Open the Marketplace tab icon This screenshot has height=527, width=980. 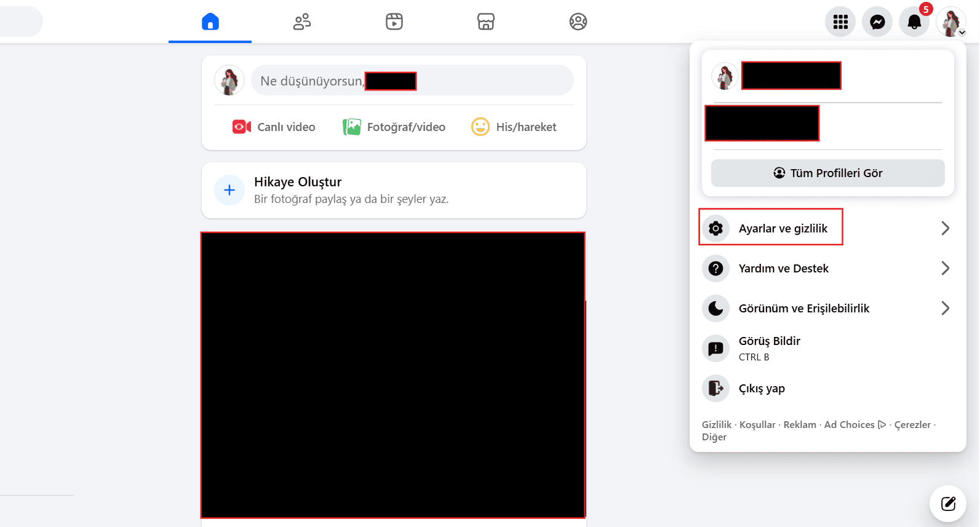tap(486, 22)
